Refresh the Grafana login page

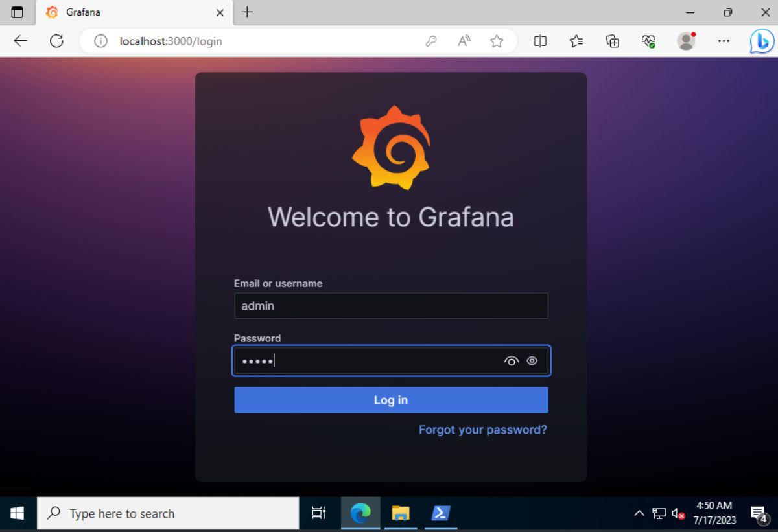click(56, 40)
